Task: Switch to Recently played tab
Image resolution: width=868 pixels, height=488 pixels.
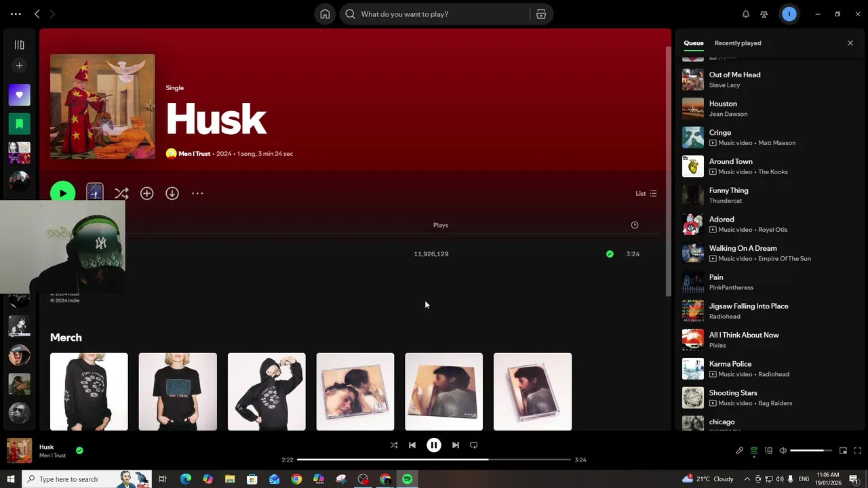Action: pyautogui.click(x=738, y=43)
